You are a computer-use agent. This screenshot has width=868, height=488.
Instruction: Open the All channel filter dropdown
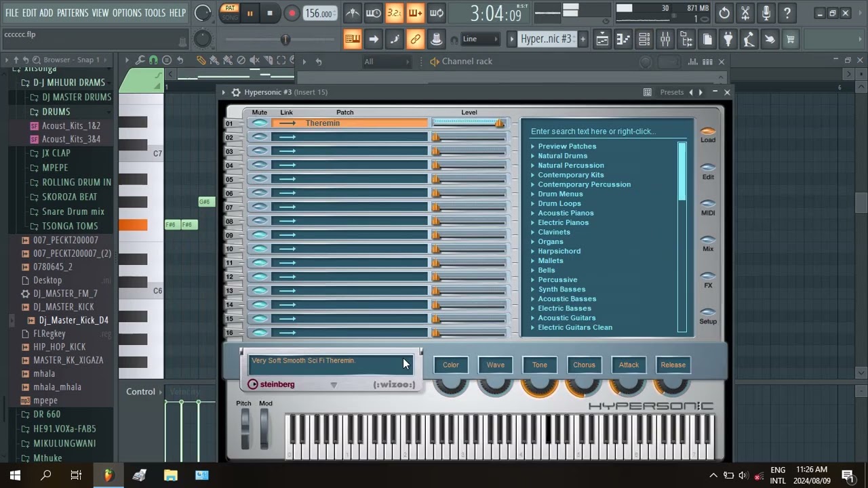(x=387, y=62)
